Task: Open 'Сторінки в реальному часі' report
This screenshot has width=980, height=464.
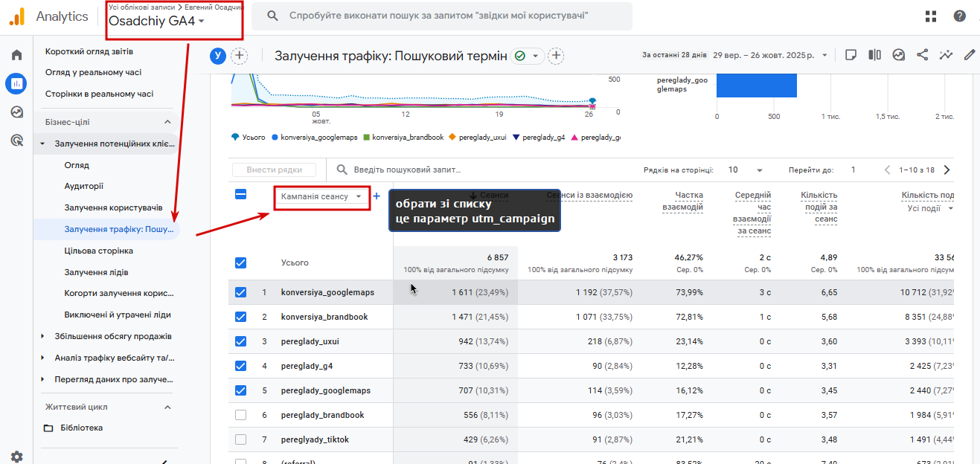Action: pos(99,94)
